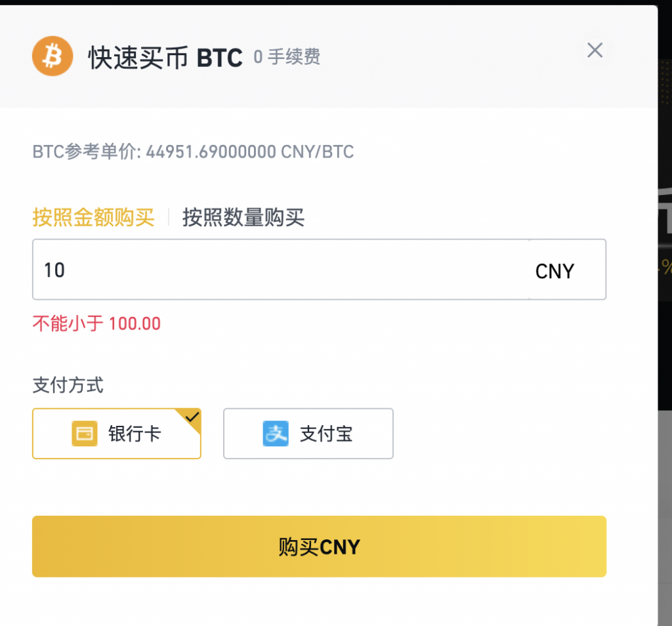Select 支付宝 as the payment method
The width and height of the screenshot is (672, 626).
point(308,434)
